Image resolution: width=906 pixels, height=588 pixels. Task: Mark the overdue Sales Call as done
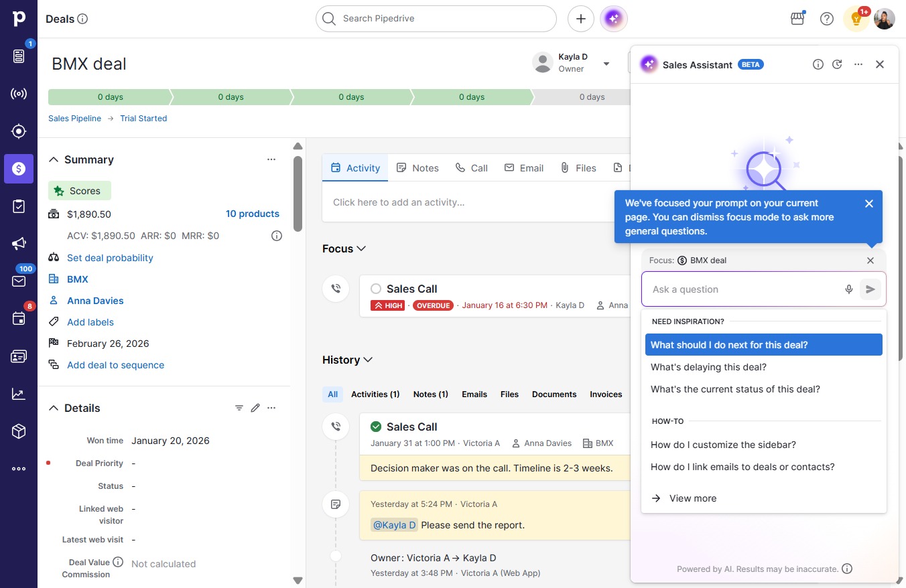[376, 289]
